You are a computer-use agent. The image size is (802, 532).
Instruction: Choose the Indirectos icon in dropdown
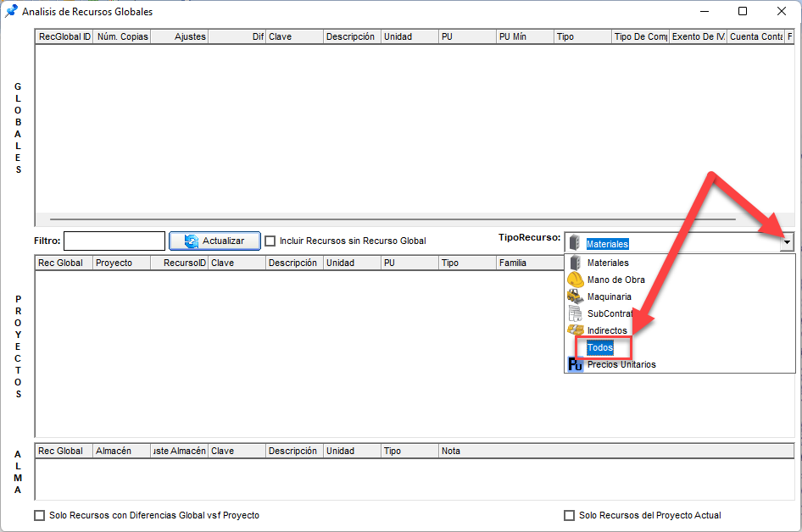[575, 330]
